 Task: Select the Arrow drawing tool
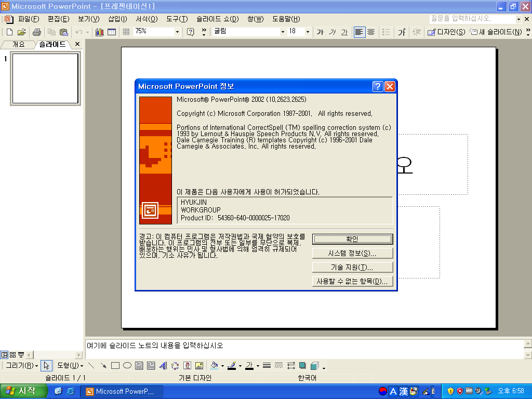103,366
